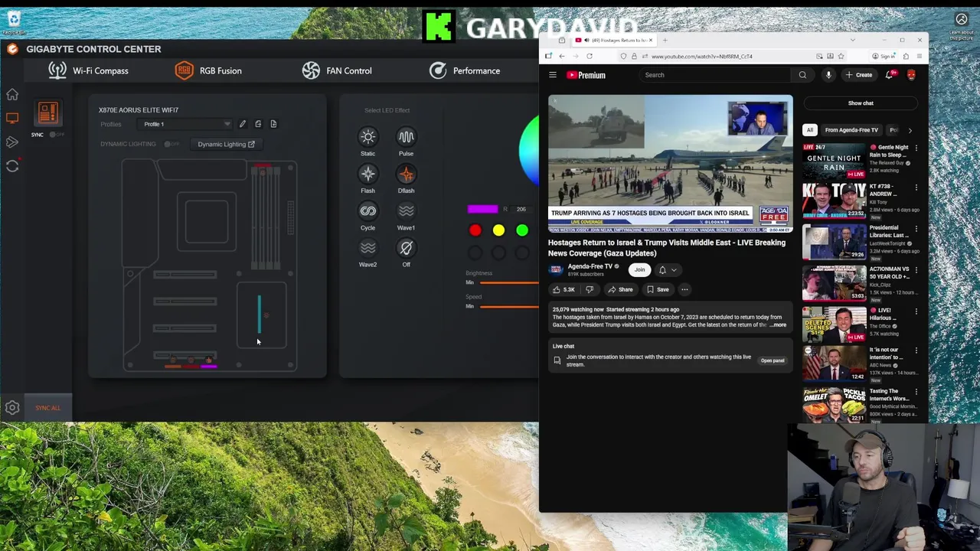Image resolution: width=980 pixels, height=551 pixels.
Task: Select the Cycle LED effect
Action: (367, 215)
